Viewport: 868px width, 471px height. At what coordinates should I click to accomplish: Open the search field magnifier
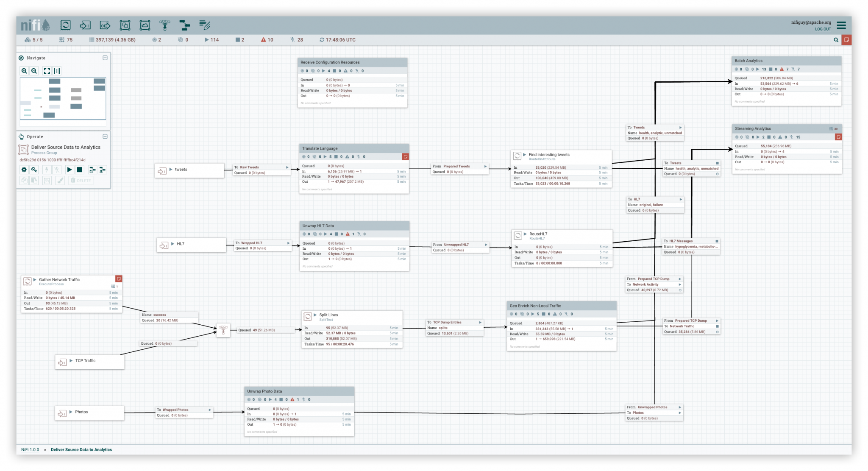(836, 40)
